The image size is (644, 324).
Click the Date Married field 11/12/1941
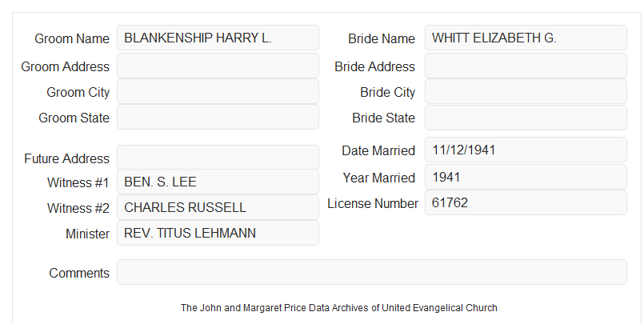526,150
